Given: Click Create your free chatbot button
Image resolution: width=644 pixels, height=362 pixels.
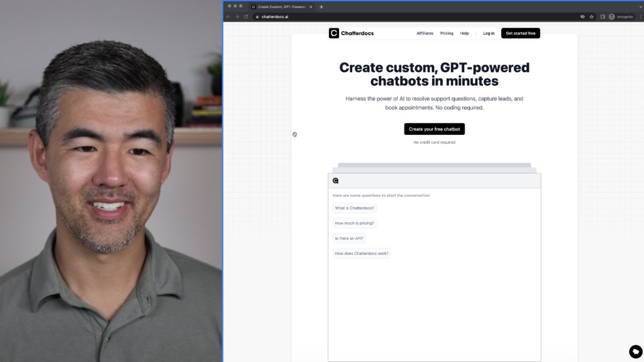Looking at the screenshot, I should pyautogui.click(x=434, y=129).
